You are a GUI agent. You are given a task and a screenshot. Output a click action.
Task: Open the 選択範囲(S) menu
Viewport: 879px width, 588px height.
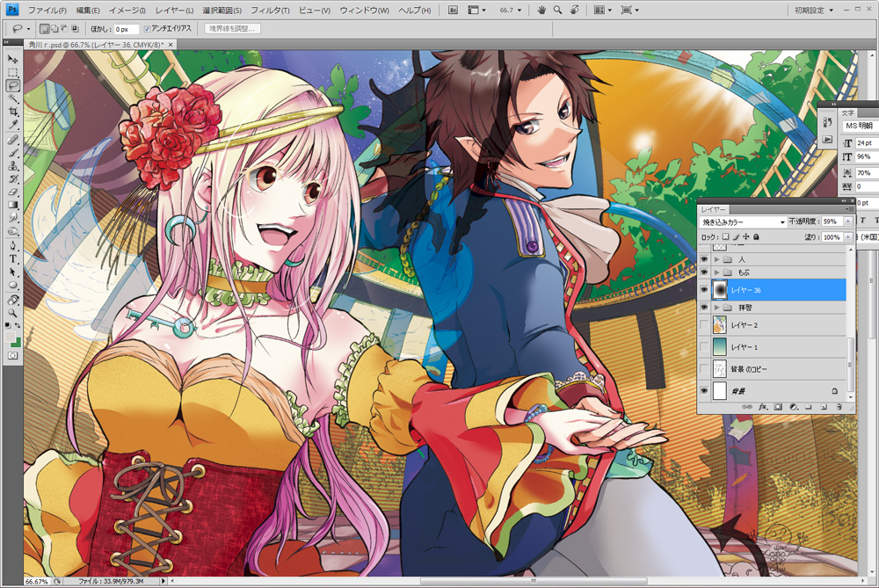(222, 10)
